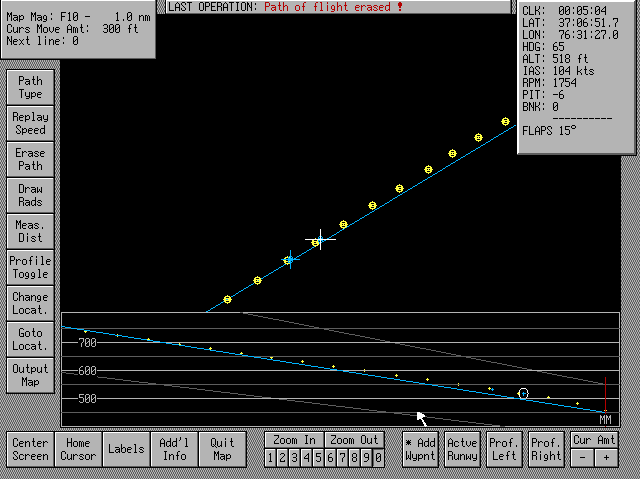Select zoom level 7

coord(342,458)
